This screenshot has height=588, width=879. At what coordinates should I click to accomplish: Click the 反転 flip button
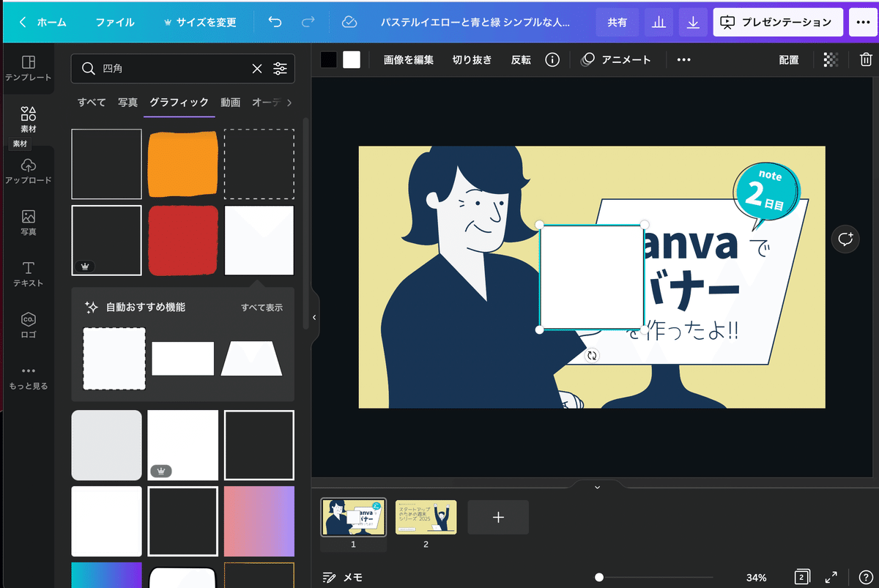(521, 60)
